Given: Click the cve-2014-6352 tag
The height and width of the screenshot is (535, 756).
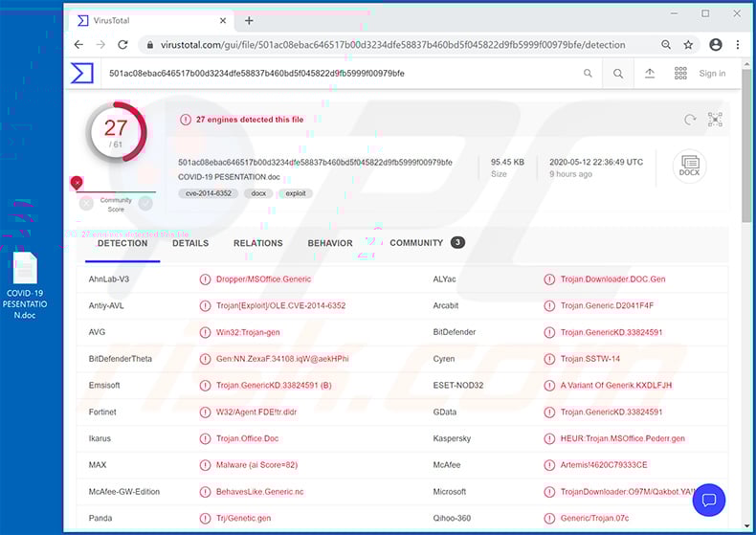Looking at the screenshot, I should 209,193.
